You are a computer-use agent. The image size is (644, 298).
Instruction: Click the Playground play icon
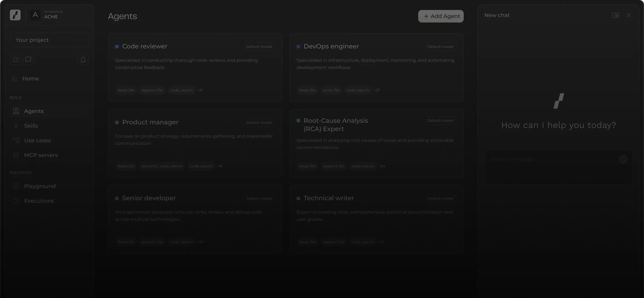pyautogui.click(x=16, y=186)
